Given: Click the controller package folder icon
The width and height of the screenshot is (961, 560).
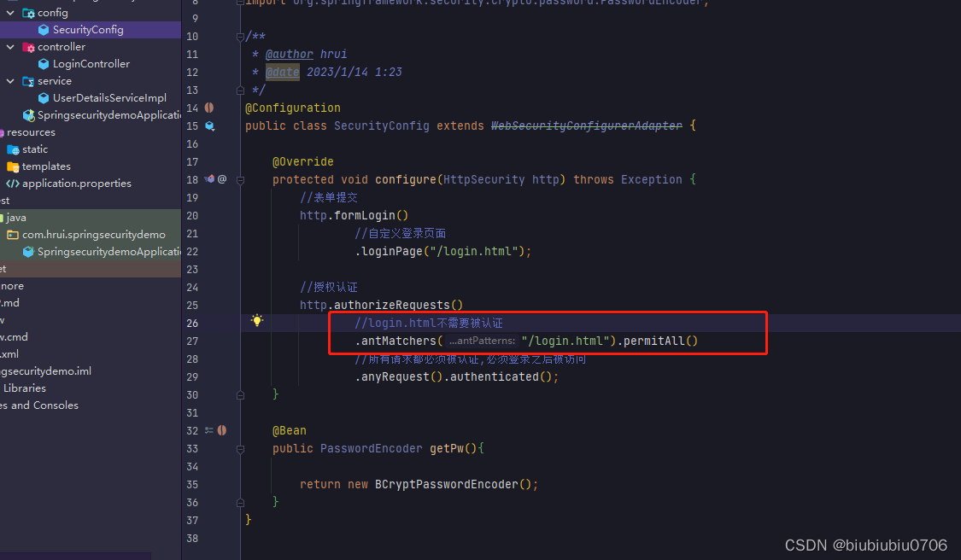Looking at the screenshot, I should (x=28, y=47).
